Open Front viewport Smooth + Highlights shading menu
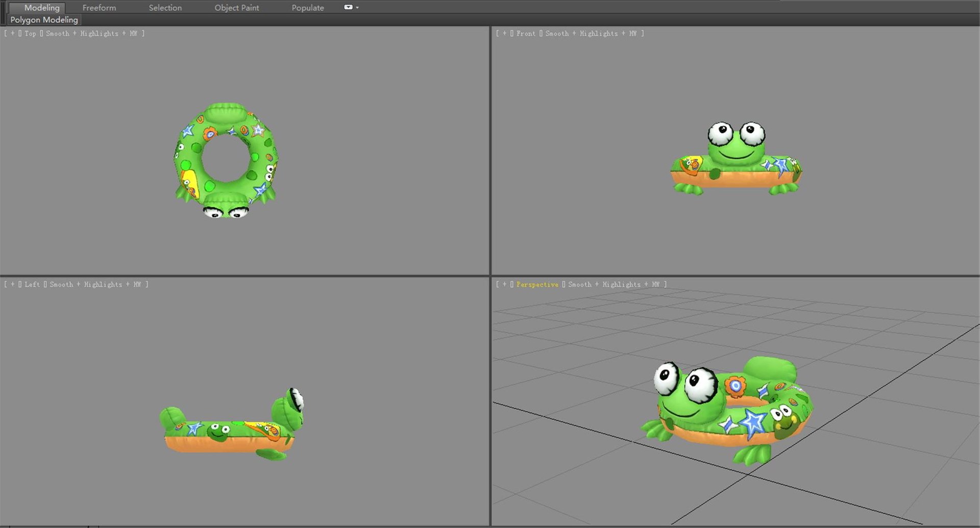 click(x=591, y=33)
